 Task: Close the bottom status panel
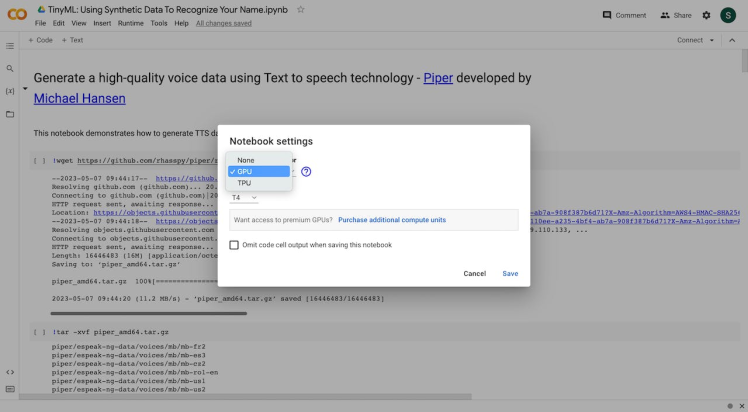point(742,406)
